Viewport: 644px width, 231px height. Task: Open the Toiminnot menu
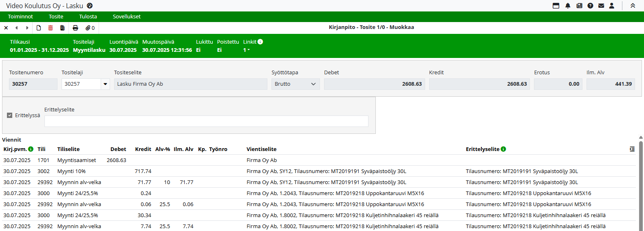coord(20,17)
